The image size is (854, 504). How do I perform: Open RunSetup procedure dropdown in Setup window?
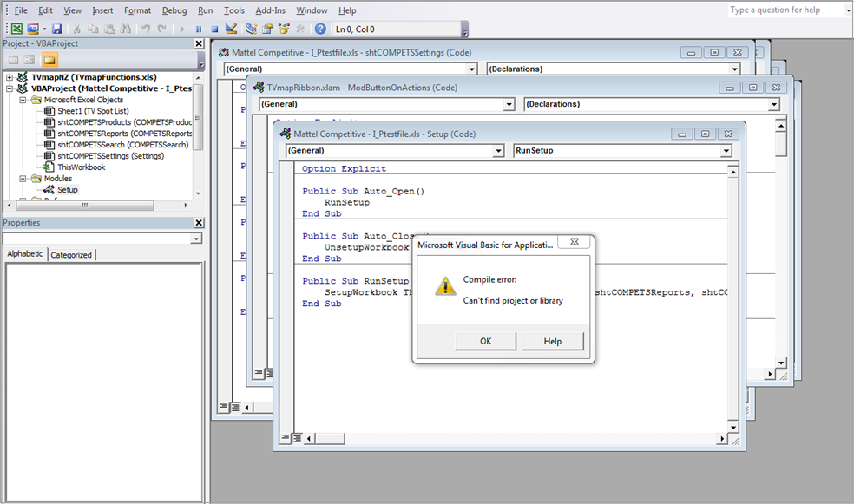tap(726, 151)
